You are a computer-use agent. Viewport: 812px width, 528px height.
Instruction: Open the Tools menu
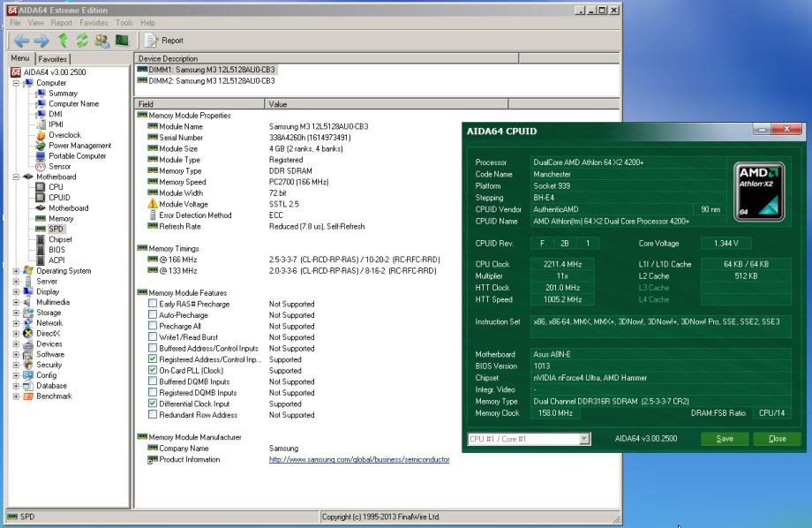point(124,22)
